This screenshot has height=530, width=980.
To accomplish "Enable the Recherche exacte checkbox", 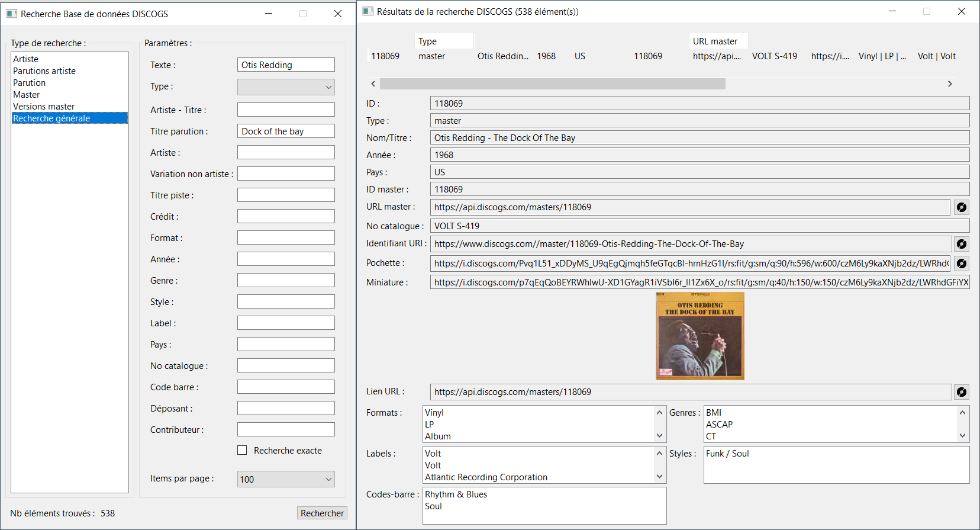I will point(242,451).
